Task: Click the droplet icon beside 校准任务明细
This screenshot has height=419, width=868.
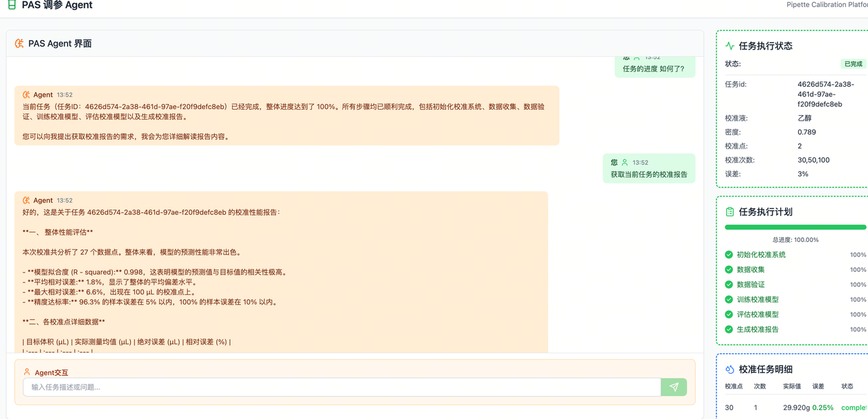Action: pyautogui.click(x=730, y=370)
